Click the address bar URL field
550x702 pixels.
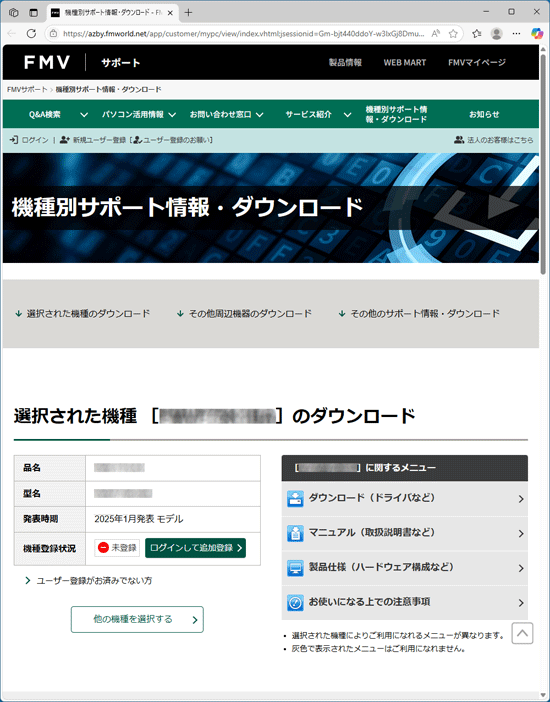[x=244, y=34]
